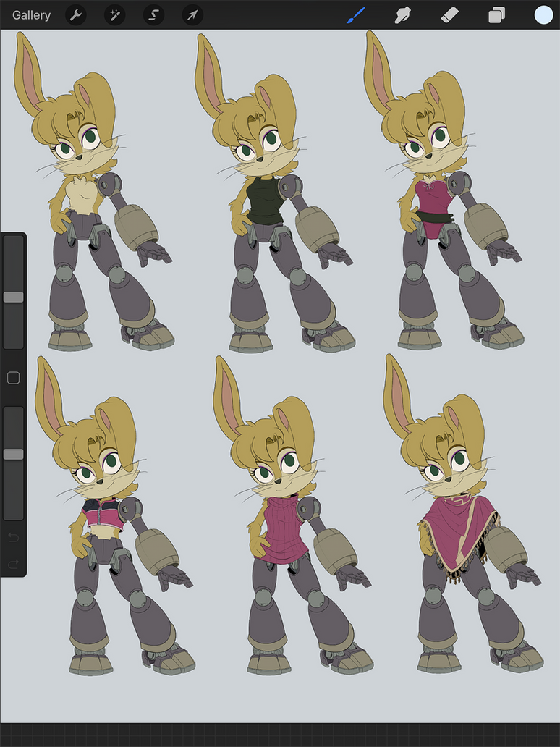This screenshot has height=747, width=560.
Task: Open the Actions wrench menu
Action: point(76,15)
